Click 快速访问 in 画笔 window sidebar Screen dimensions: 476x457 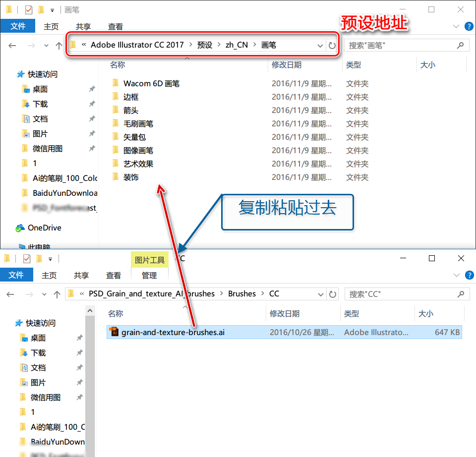point(43,74)
